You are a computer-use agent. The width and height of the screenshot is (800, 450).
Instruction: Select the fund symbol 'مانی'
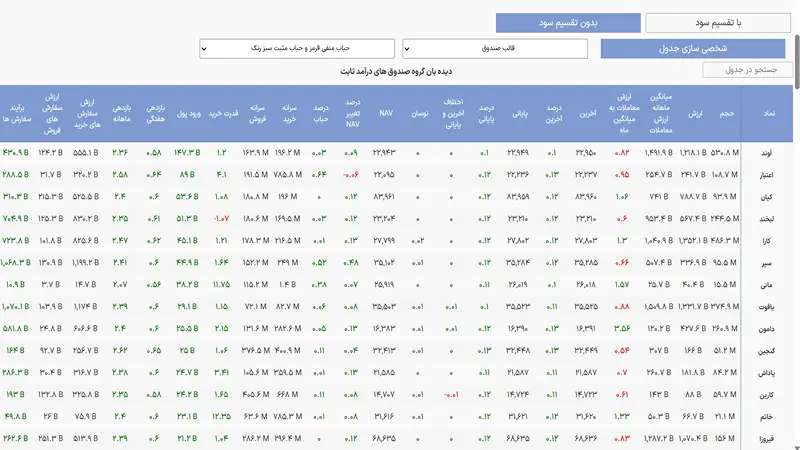[x=766, y=285]
